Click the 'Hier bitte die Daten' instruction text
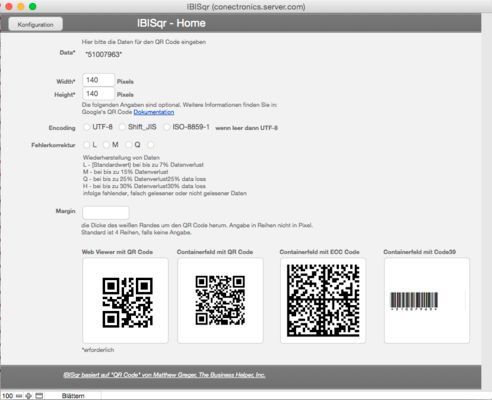 point(144,42)
